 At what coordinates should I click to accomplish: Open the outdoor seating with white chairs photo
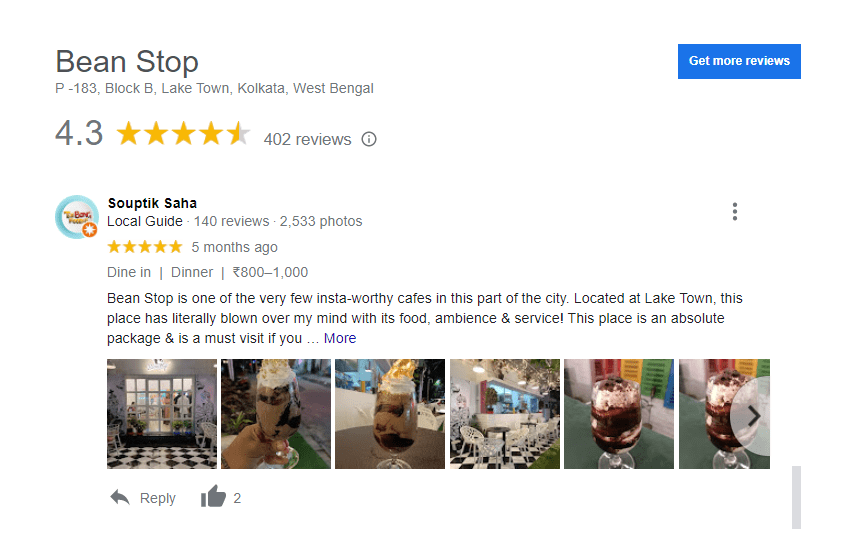coord(505,414)
